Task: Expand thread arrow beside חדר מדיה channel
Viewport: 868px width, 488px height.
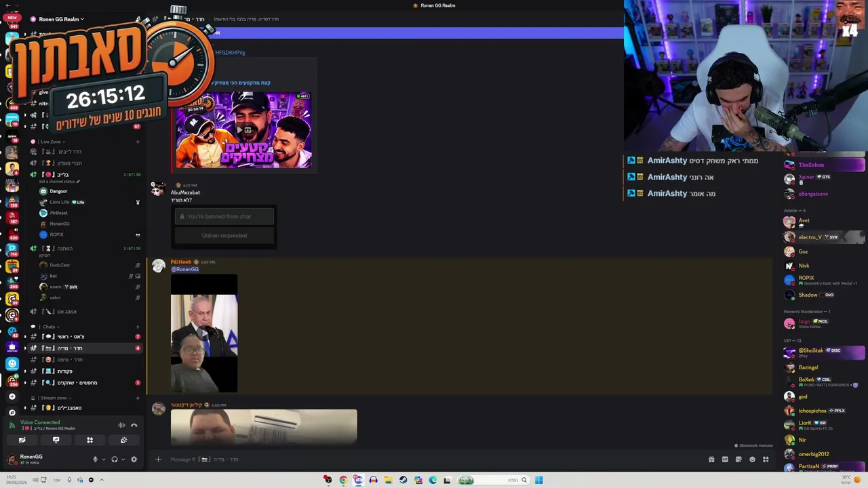Action: pos(25,348)
